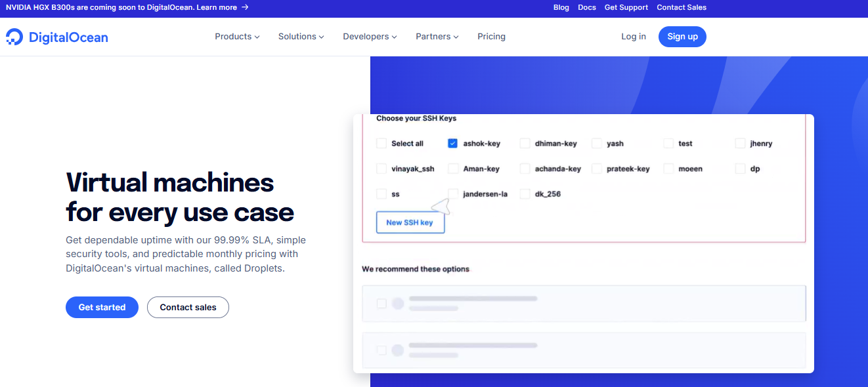Image resolution: width=868 pixels, height=387 pixels.
Task: Click the New SSH key button
Action: 410,222
